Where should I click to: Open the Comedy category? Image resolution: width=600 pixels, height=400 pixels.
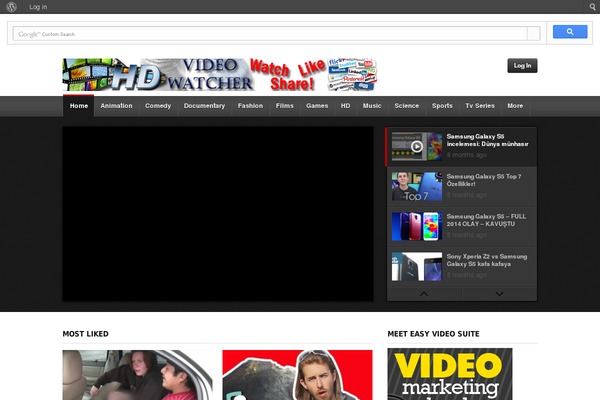pyautogui.click(x=158, y=106)
